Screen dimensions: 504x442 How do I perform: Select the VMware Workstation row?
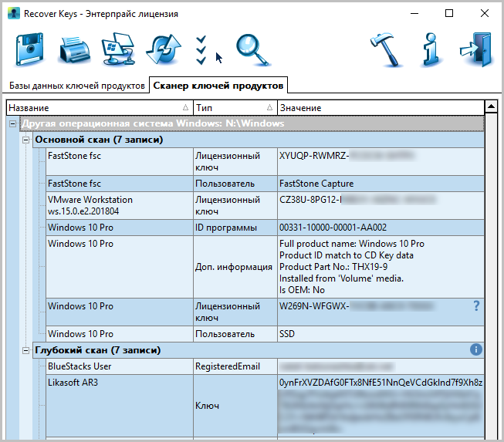pos(266,206)
